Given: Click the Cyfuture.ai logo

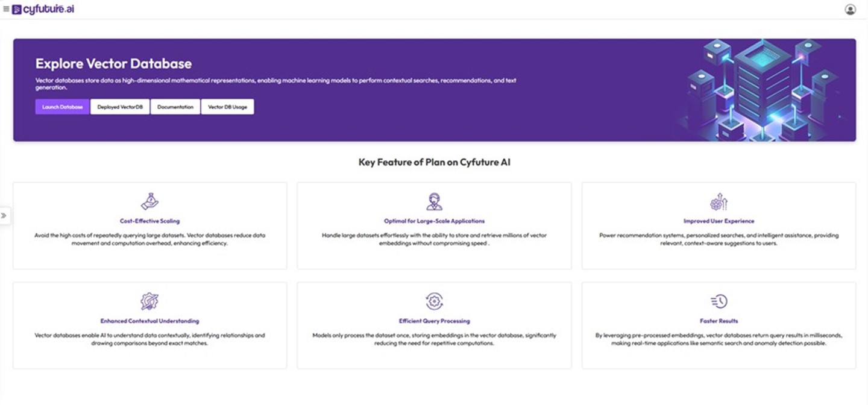Looking at the screenshot, I should [43, 9].
